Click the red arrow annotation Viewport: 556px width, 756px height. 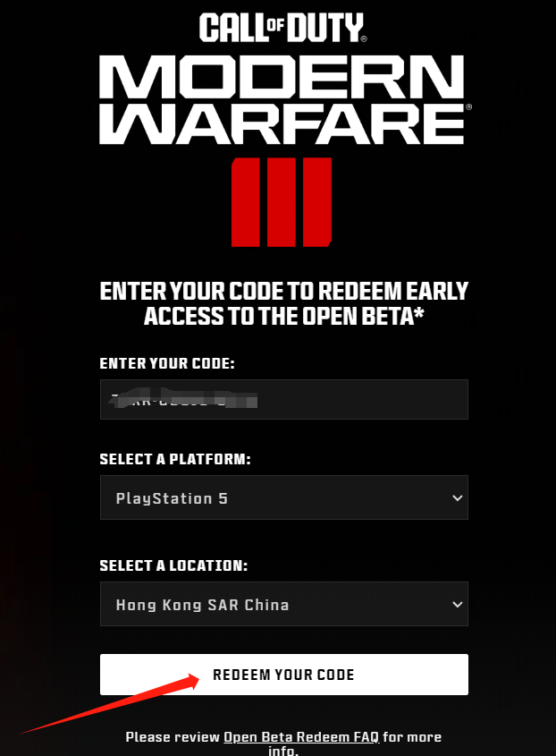(x=110, y=704)
